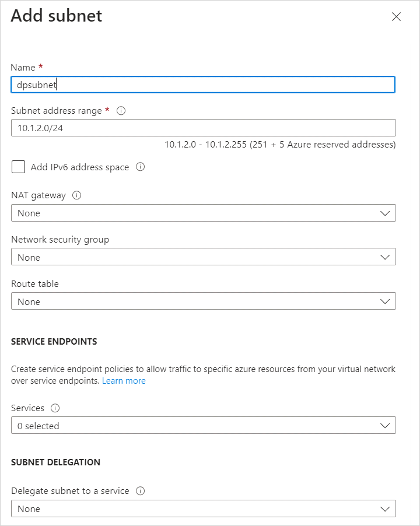
Task: Open the NAT gateway dropdown
Action: pyautogui.click(x=203, y=213)
